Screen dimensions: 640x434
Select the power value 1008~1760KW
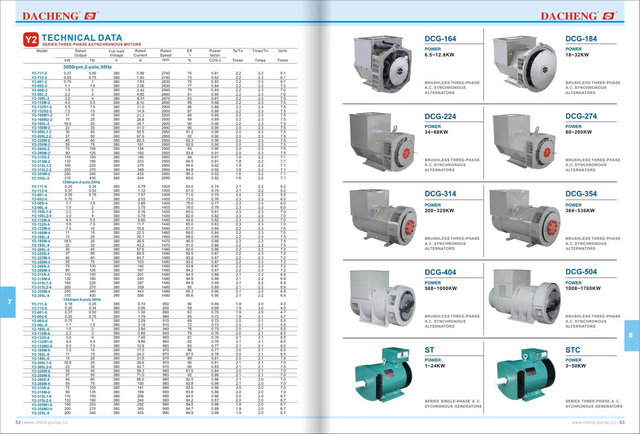pyautogui.click(x=583, y=288)
